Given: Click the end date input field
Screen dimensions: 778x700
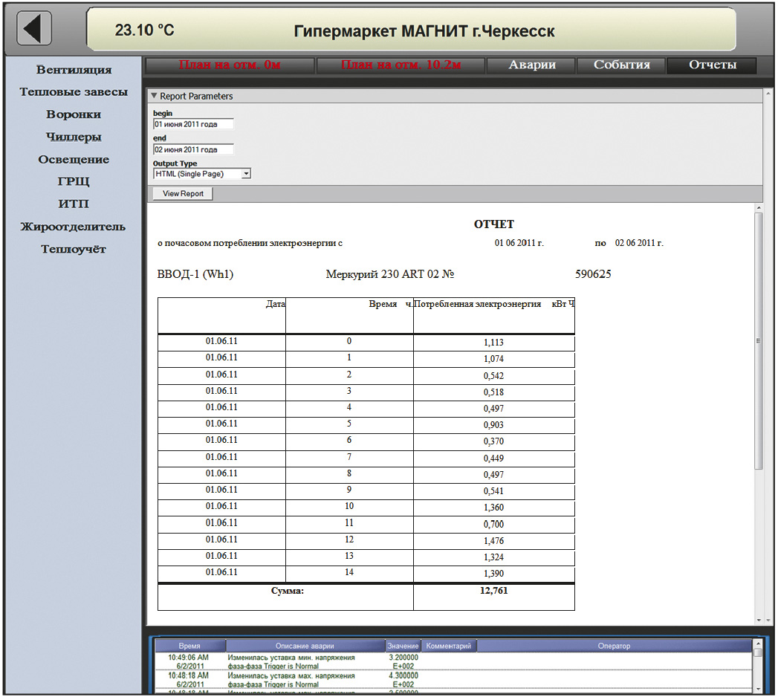Looking at the screenshot, I should click(x=193, y=149).
